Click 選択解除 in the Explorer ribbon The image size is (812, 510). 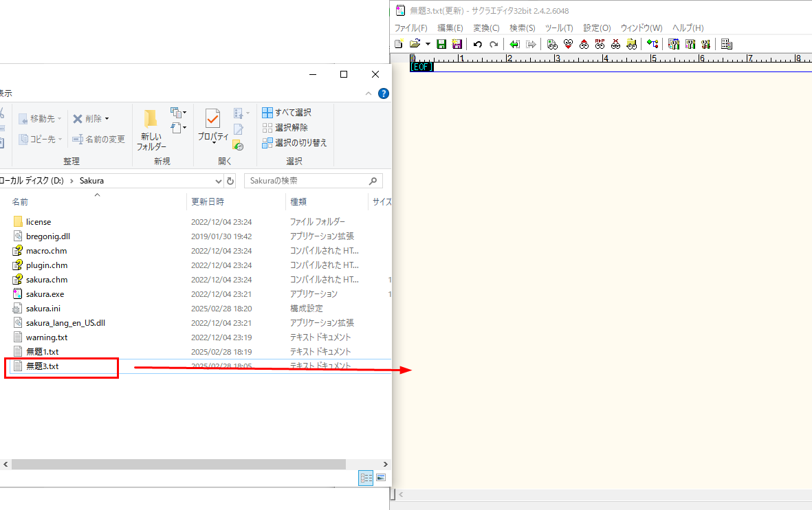tap(285, 127)
